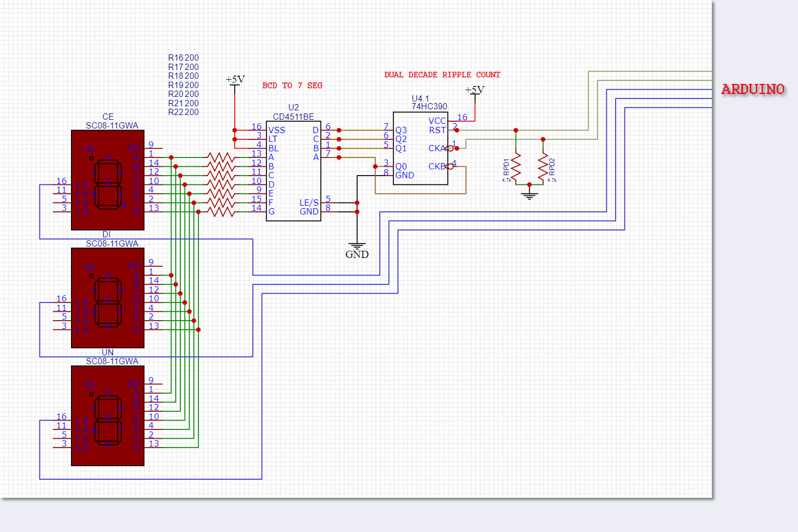Select the R18 200 resistor label
Screen dimensions: 798x532
click(x=183, y=76)
